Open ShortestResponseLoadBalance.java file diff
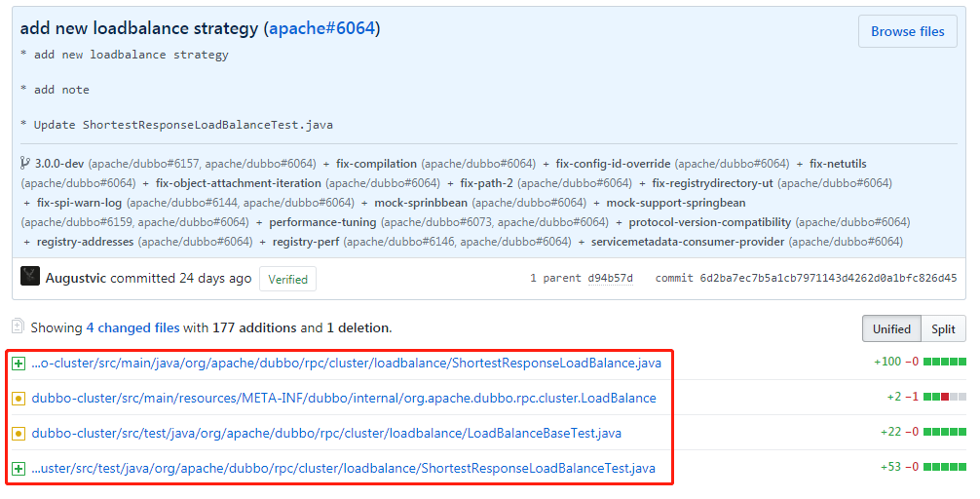The width and height of the screenshot is (980, 499). tap(346, 363)
